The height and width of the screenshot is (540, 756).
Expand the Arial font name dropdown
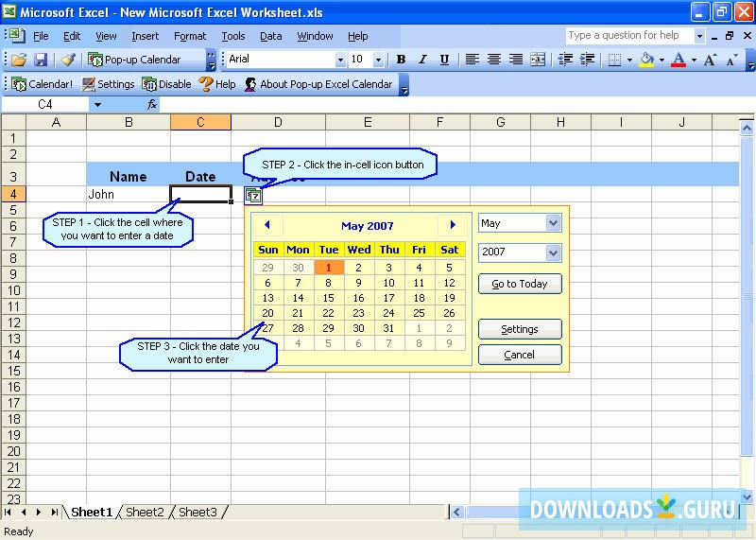[x=340, y=60]
